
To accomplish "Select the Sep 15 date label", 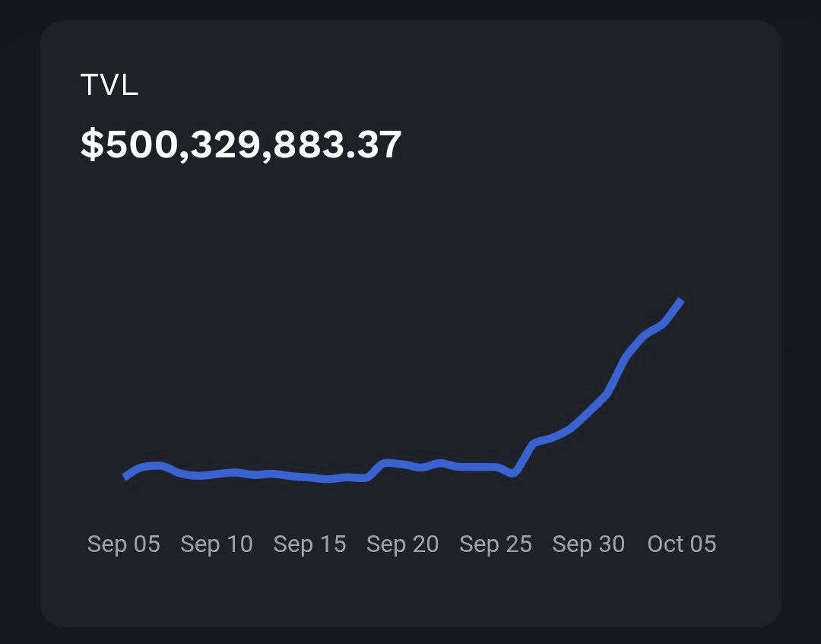I will (x=309, y=544).
